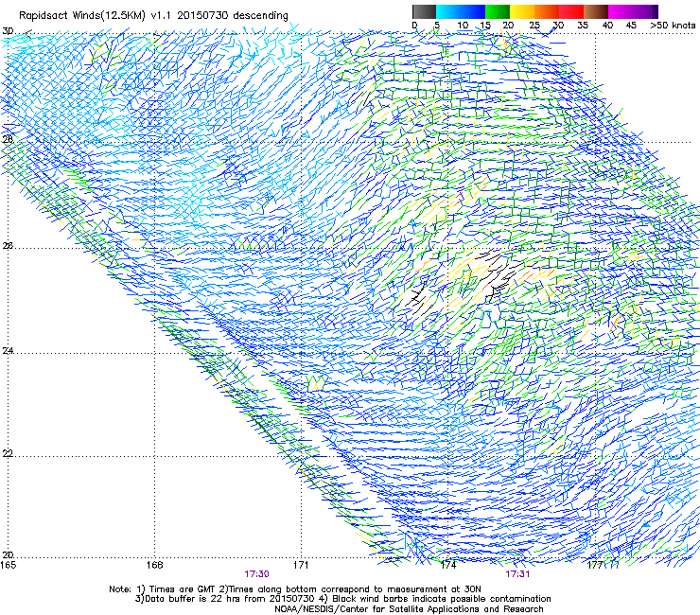Click the legend label '40'
The height and width of the screenshot is (615, 700).
click(607, 25)
